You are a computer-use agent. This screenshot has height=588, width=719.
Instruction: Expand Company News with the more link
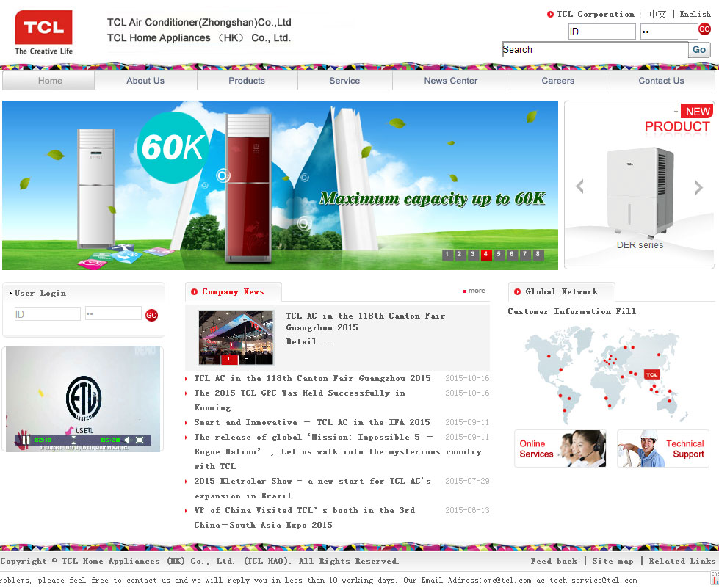point(474,291)
